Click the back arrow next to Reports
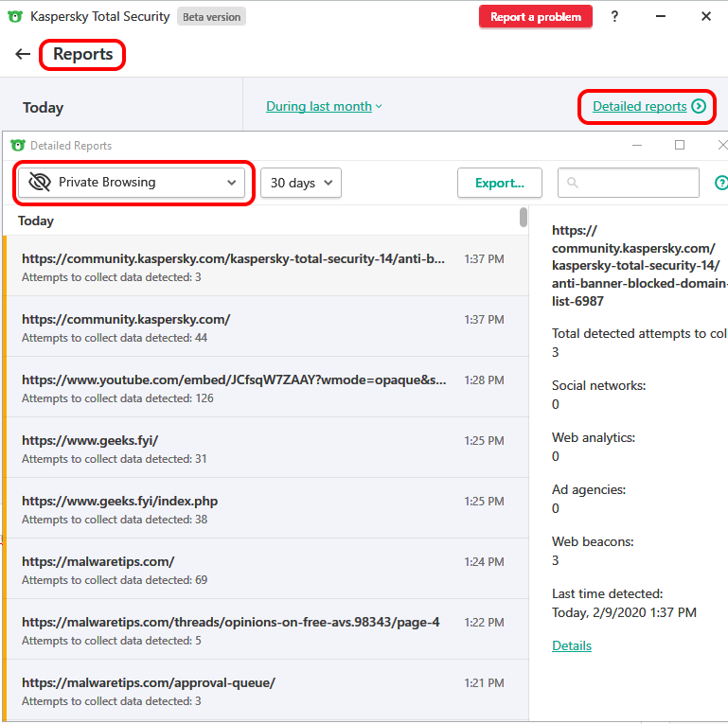728x724 pixels. tap(23, 54)
